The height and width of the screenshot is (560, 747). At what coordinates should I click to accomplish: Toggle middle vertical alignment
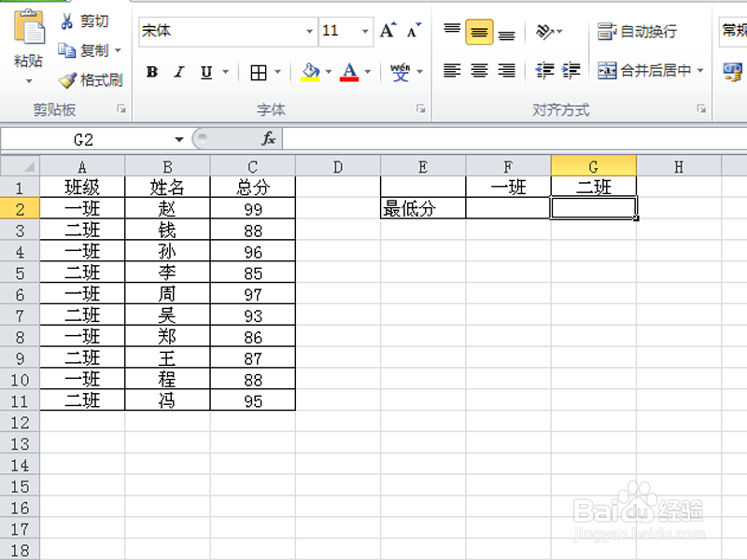[479, 32]
